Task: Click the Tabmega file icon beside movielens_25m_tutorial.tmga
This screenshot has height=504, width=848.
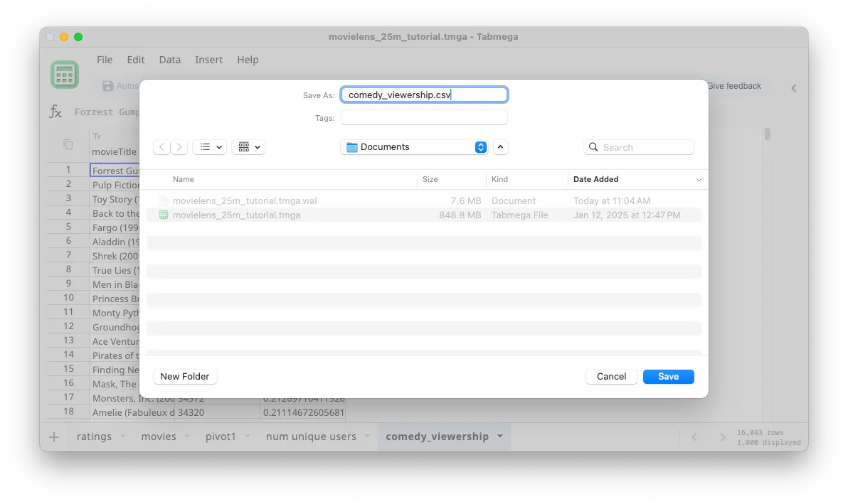Action: click(x=164, y=215)
